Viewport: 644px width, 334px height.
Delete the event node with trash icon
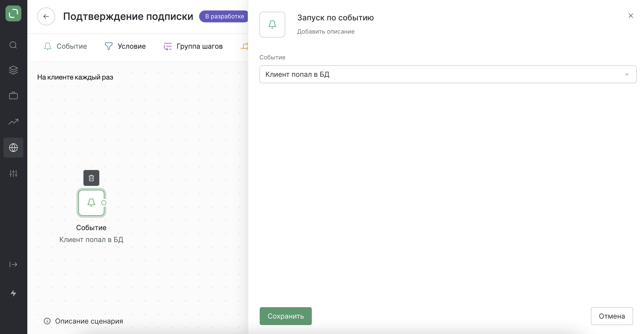click(91, 178)
